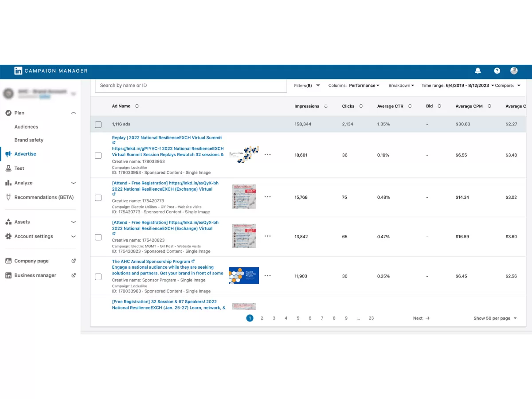Open Audiences in the sidebar
The height and width of the screenshot is (399, 532).
point(26,127)
